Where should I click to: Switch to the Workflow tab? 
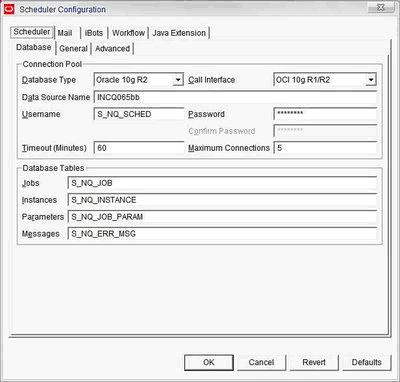(x=128, y=33)
